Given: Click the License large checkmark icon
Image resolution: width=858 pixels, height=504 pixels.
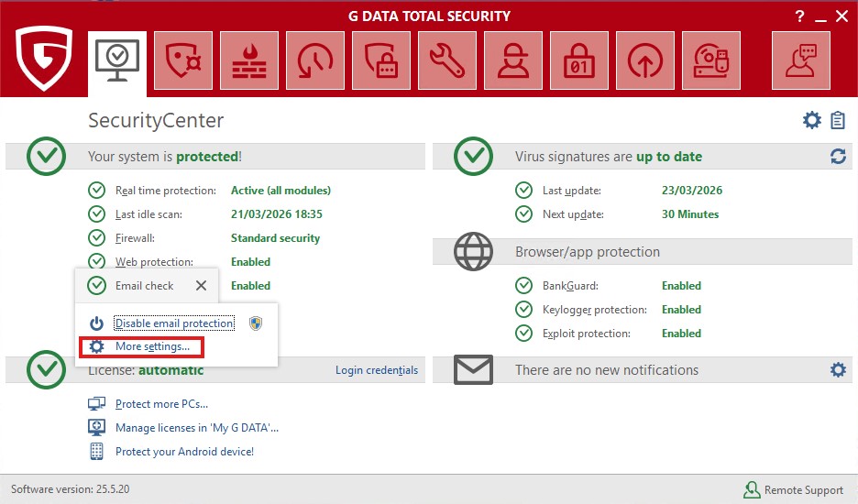Looking at the screenshot, I should [x=46, y=370].
